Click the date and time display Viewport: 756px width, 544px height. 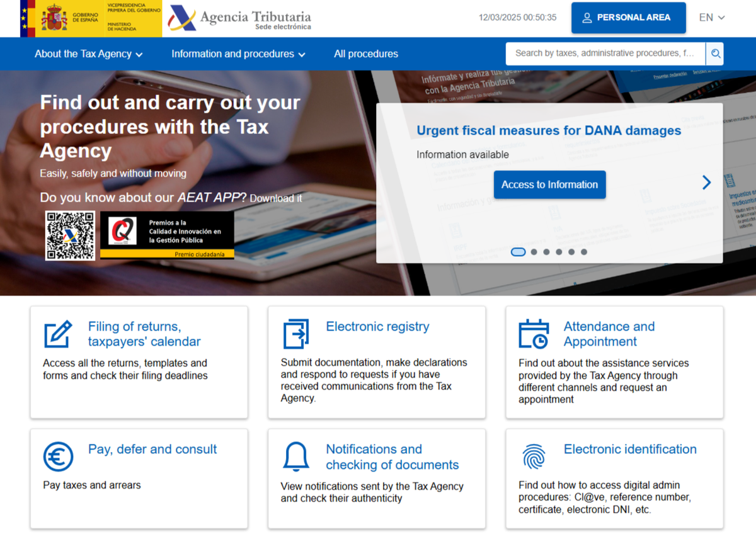pyautogui.click(x=517, y=18)
